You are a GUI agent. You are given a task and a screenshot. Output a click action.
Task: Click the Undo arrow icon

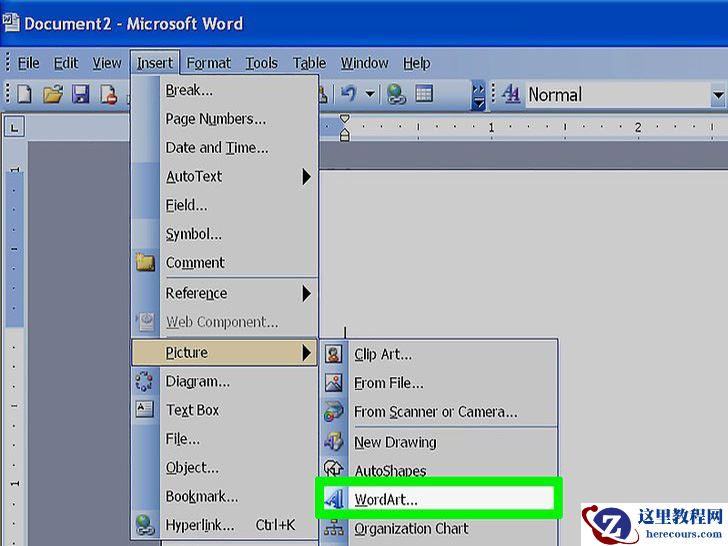tap(349, 94)
